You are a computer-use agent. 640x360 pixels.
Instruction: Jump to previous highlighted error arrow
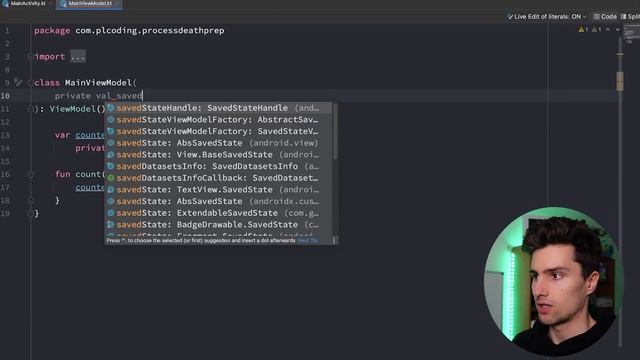[608, 29]
